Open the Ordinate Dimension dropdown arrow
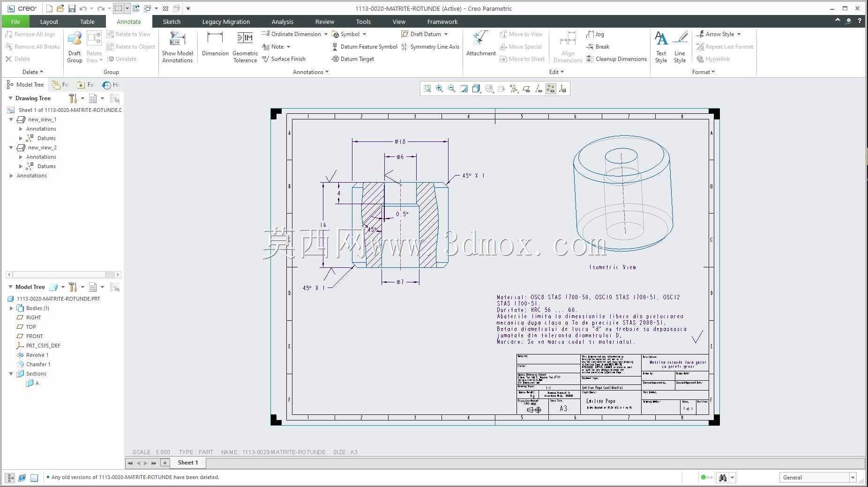The height and width of the screenshot is (487, 868). click(x=326, y=34)
